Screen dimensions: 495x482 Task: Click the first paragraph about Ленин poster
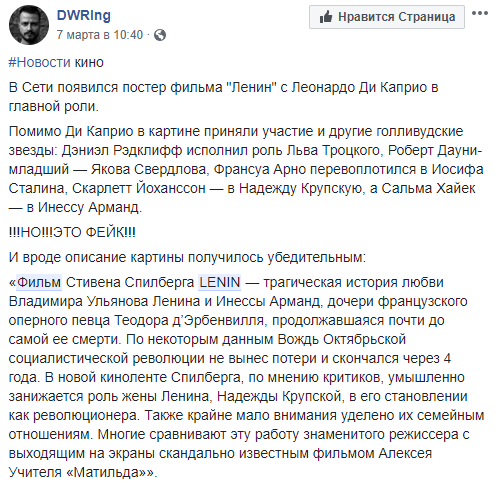tap(223, 97)
